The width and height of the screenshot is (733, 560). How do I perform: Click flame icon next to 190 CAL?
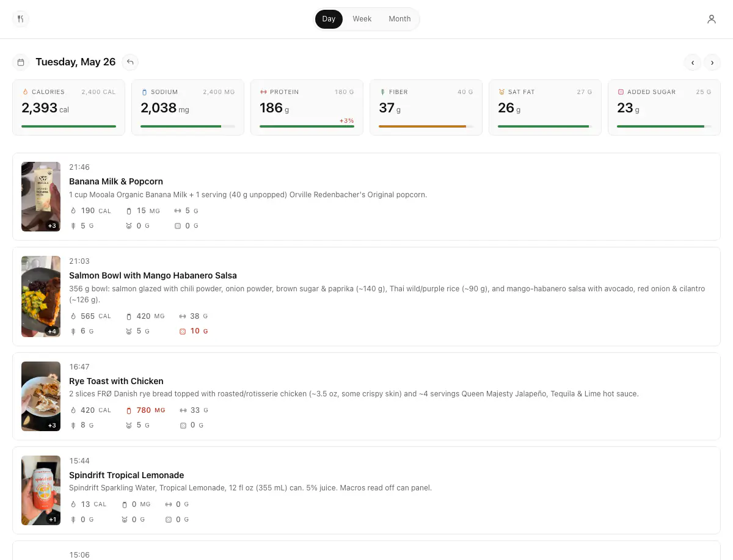tap(73, 211)
